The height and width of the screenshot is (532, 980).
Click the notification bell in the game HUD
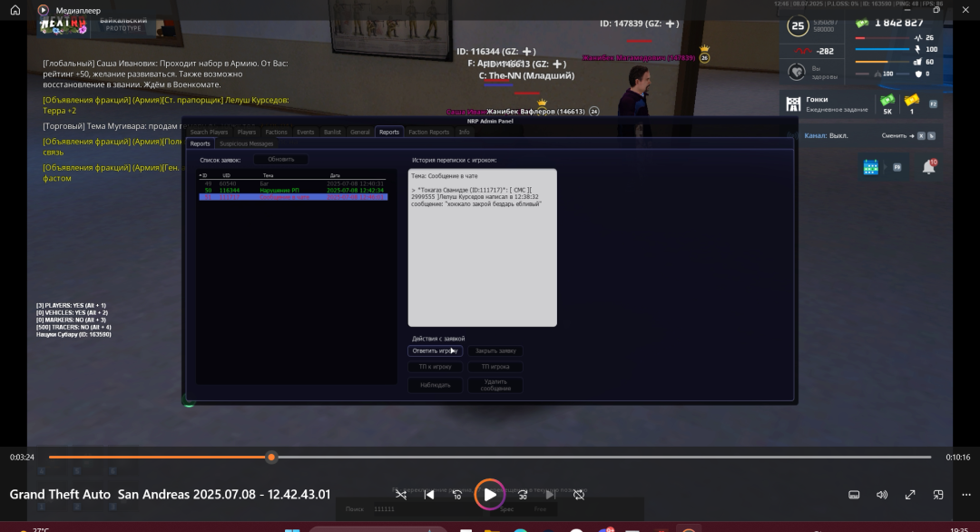click(x=929, y=167)
